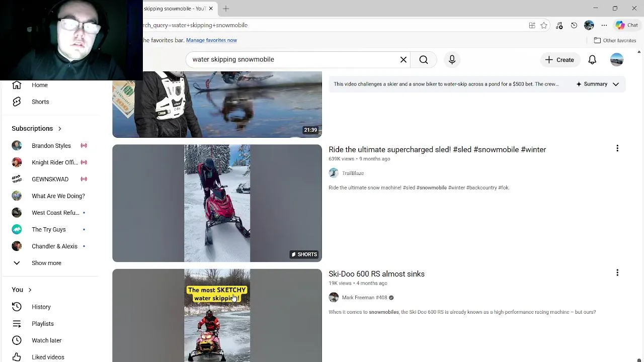
Task: Open the Other favorites folder
Action: click(615, 40)
